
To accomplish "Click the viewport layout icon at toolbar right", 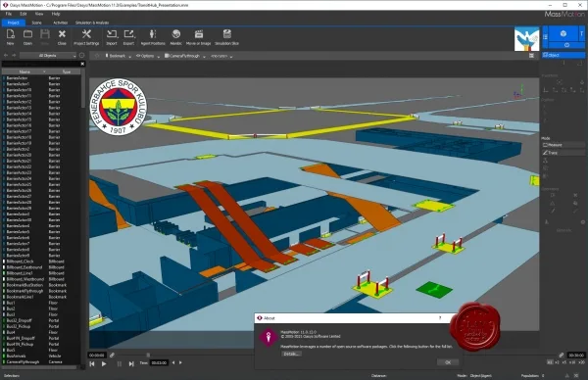I will 531,56.
